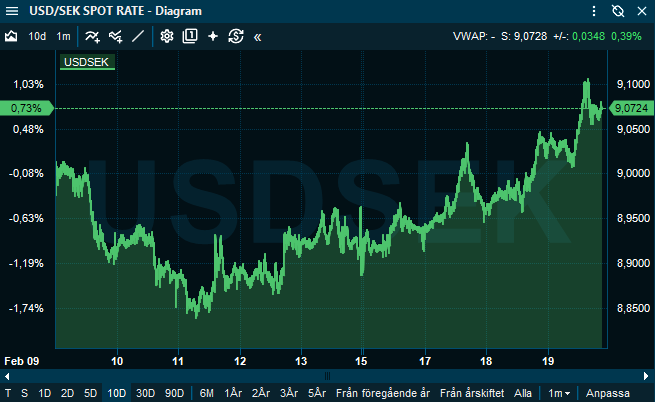
Task: Click the refresh dollar sync icon
Action: (236, 36)
